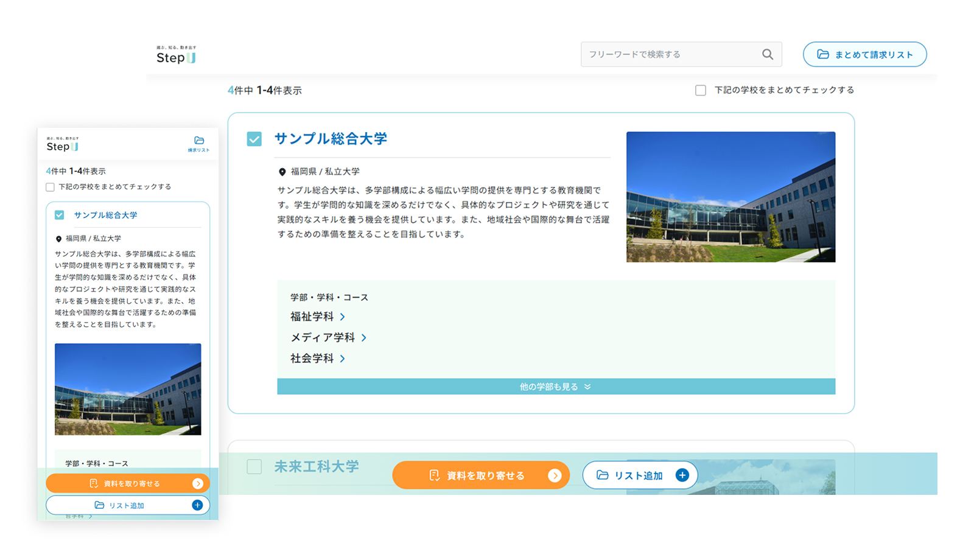The height and width of the screenshot is (560, 974).
Task: Click the desktop Step logo
Action: click(176, 55)
